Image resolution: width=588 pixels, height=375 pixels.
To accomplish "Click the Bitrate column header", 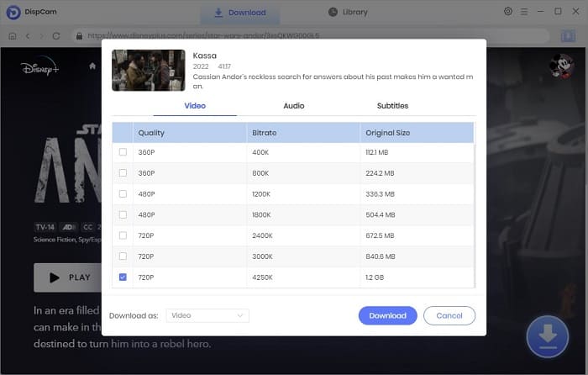I will pos(303,133).
